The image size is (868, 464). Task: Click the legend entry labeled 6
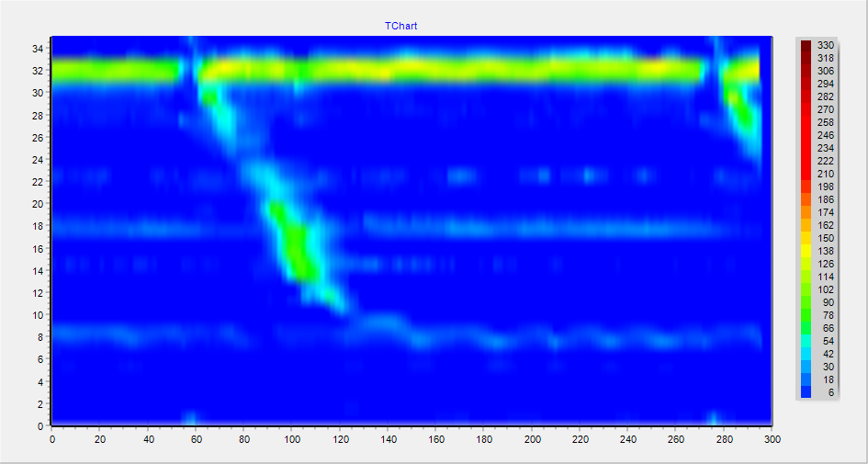(x=831, y=392)
